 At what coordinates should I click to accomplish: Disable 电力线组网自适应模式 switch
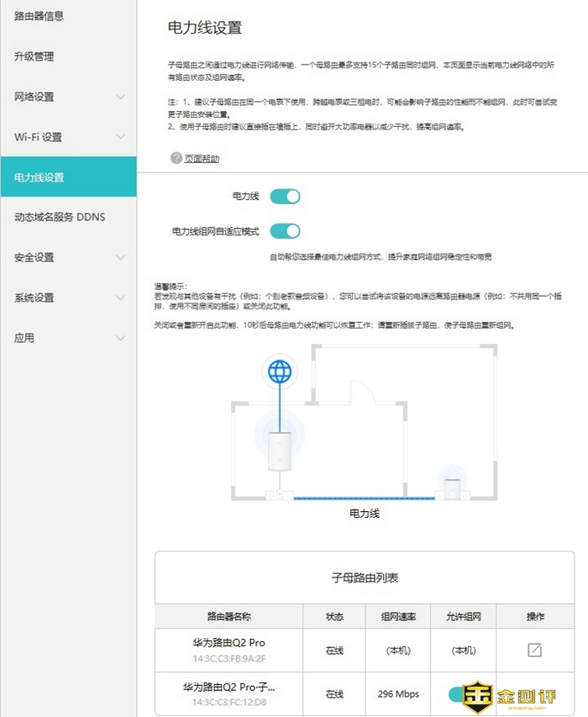285,231
